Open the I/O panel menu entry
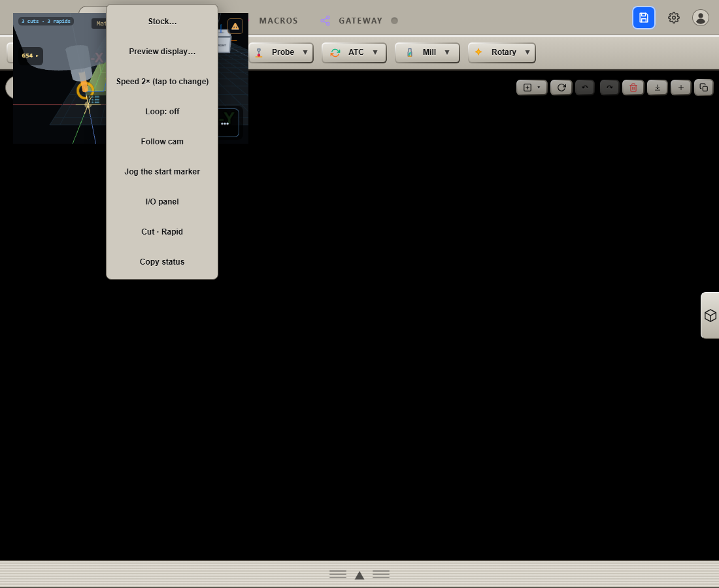 point(162,202)
